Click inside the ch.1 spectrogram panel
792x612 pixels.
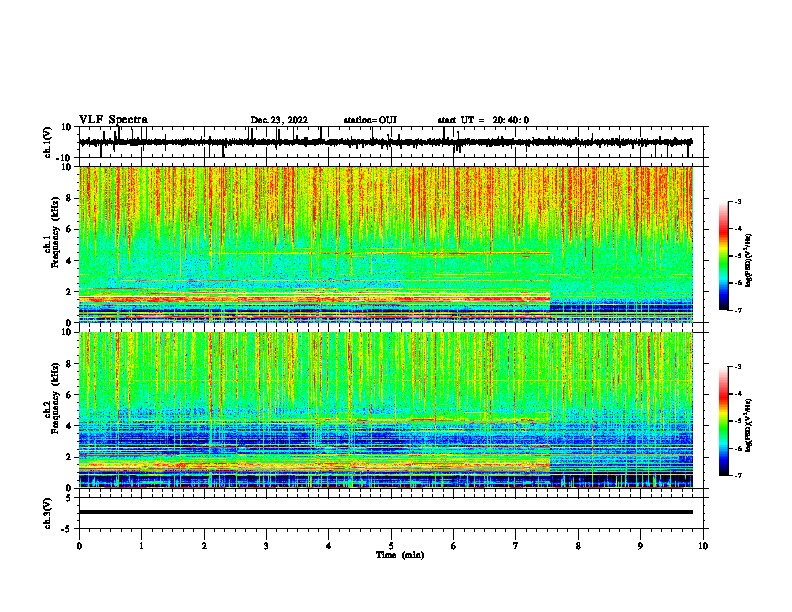386,244
